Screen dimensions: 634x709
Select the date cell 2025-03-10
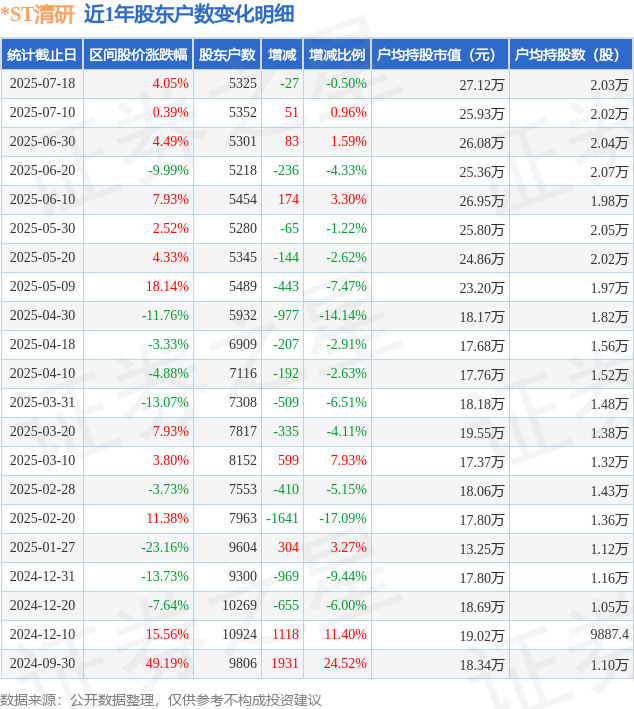coord(43,460)
